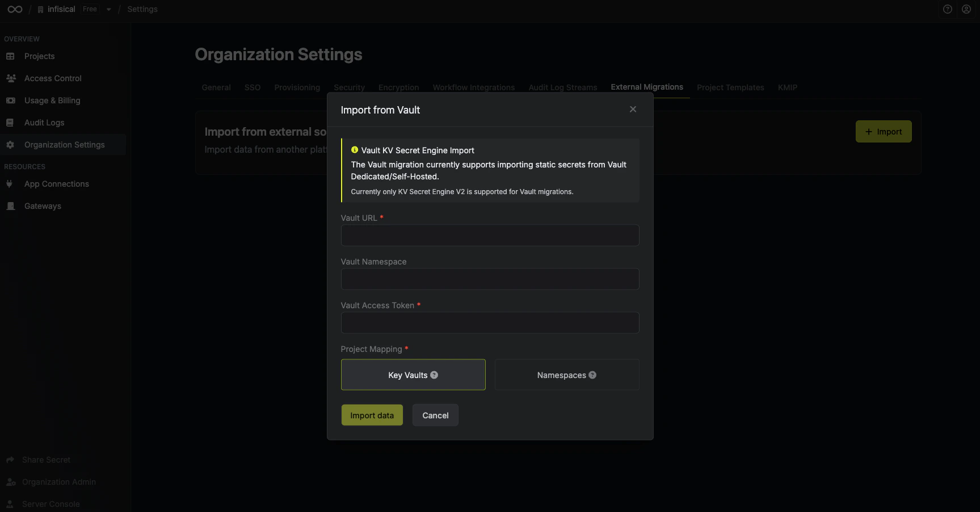Click the Namespaces help tooltip icon
This screenshot has height=512, width=980.
[x=592, y=375]
